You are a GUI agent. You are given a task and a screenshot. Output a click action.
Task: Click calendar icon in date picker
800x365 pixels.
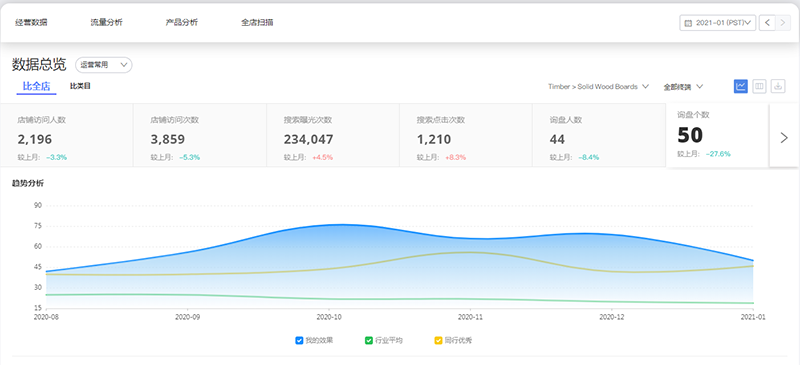click(688, 23)
